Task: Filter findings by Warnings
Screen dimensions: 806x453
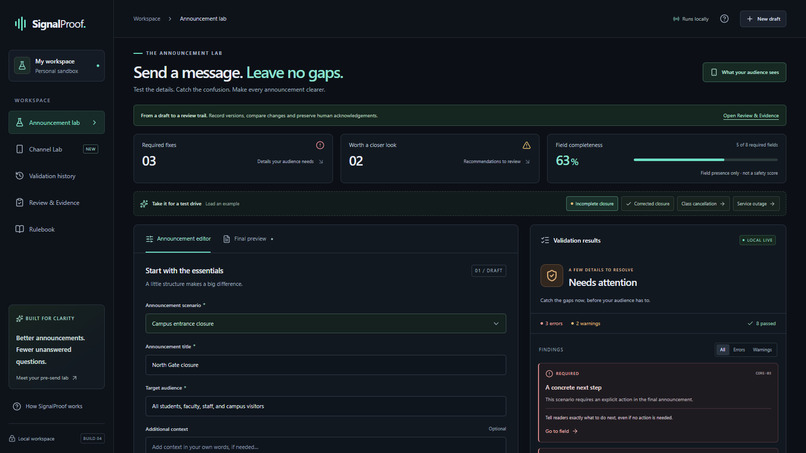Action: click(x=762, y=350)
